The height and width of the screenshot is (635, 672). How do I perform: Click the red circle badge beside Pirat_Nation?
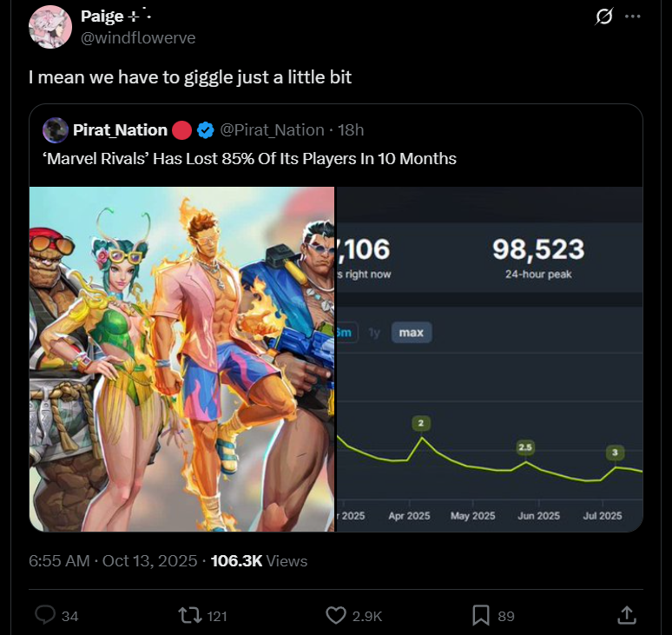point(181,130)
